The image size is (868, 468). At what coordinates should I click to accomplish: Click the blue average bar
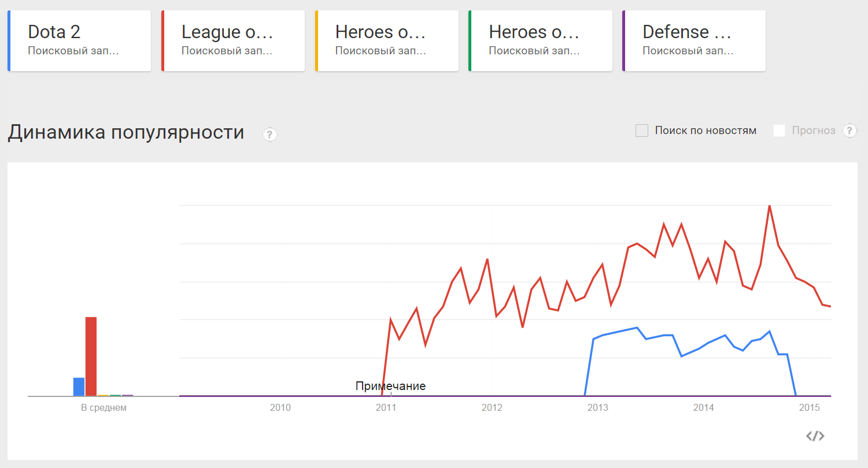point(79,387)
